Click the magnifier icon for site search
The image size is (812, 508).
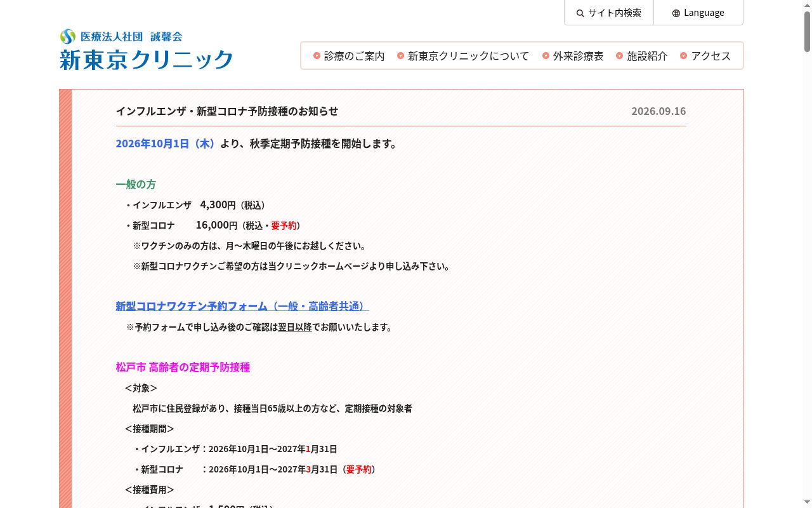pos(580,13)
